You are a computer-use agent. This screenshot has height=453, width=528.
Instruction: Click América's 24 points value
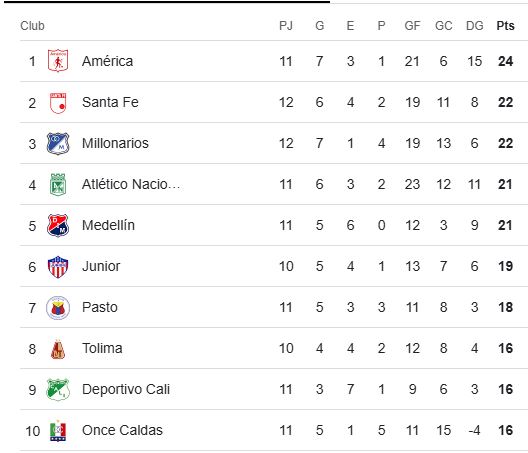pyautogui.click(x=505, y=61)
